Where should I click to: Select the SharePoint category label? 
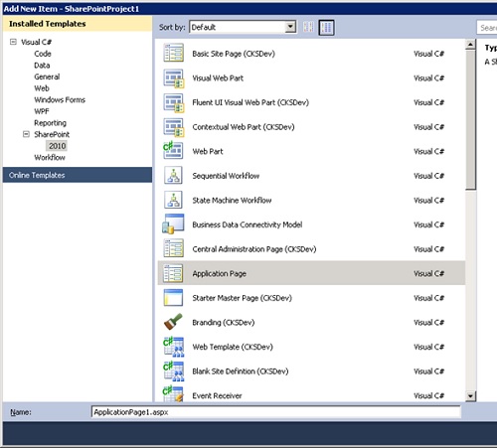pos(52,134)
